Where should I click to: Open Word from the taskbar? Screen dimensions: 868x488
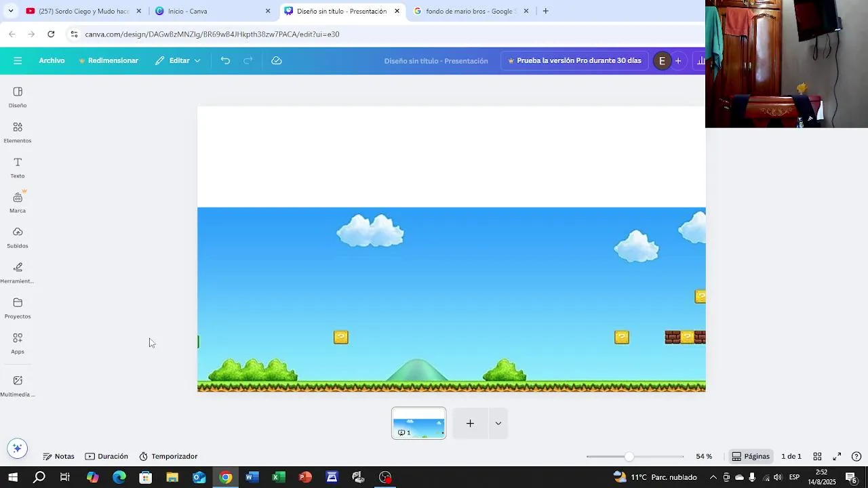coord(252,477)
